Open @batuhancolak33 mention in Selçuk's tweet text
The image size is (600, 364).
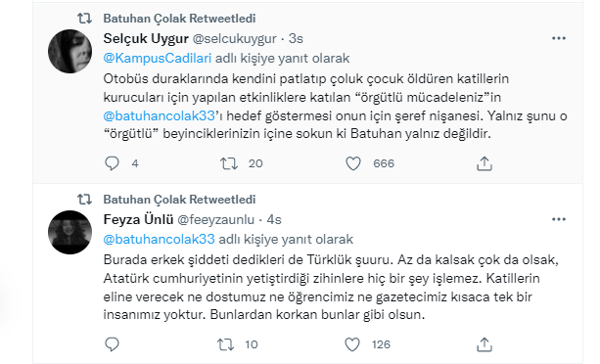(x=159, y=115)
